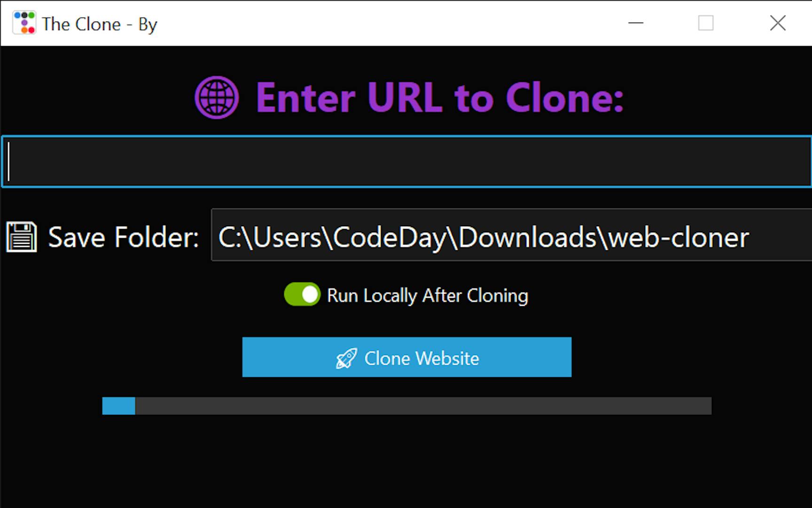Click empty black area below progress bar
Viewport: 812px width, 508px height.
pyautogui.click(x=407, y=461)
